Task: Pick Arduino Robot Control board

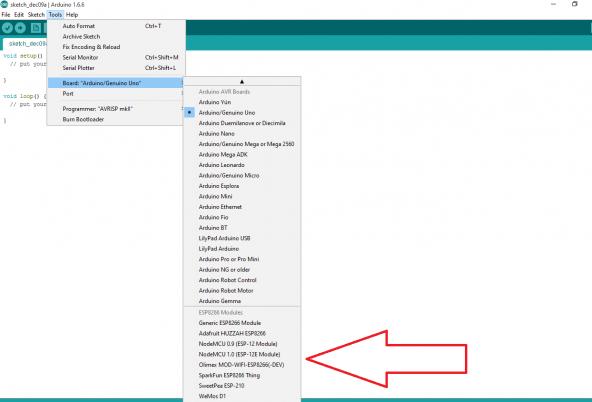Action: click(x=242, y=280)
